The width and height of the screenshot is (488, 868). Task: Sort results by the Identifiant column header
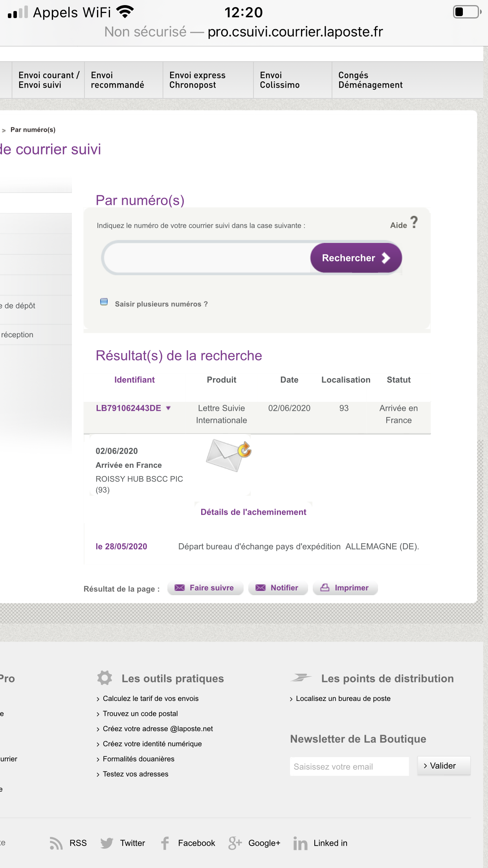pos(134,380)
